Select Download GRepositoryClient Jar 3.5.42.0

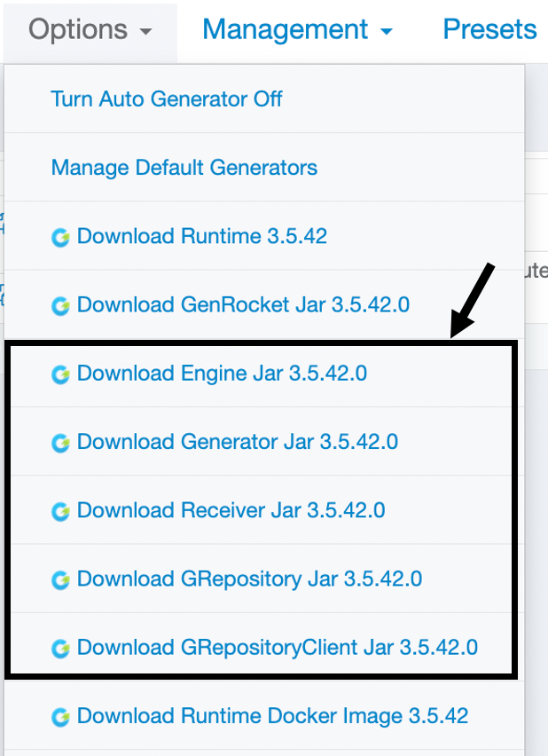pos(264,647)
